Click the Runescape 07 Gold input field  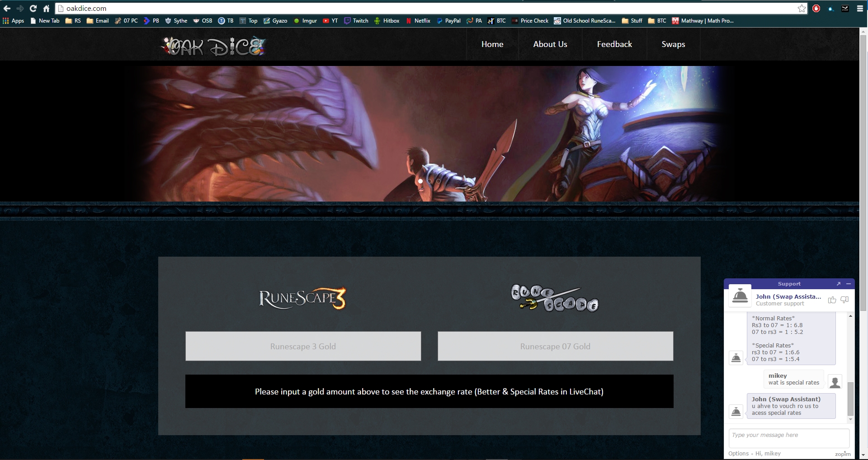point(555,346)
